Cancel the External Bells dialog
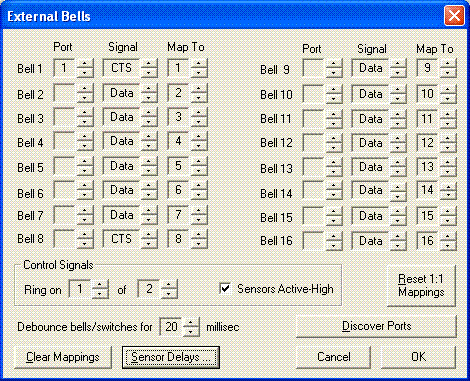This screenshot has width=470, height=381. 334,357
